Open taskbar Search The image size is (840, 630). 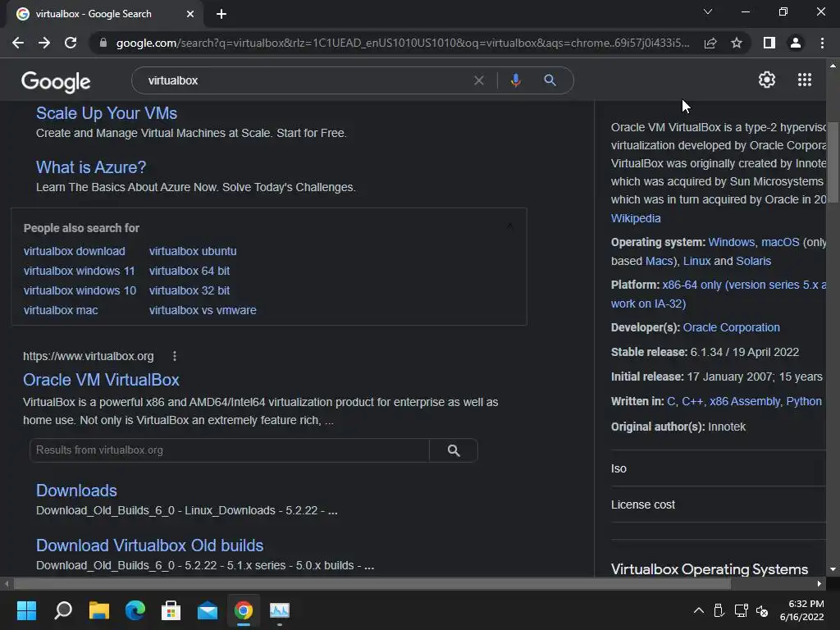(x=63, y=610)
